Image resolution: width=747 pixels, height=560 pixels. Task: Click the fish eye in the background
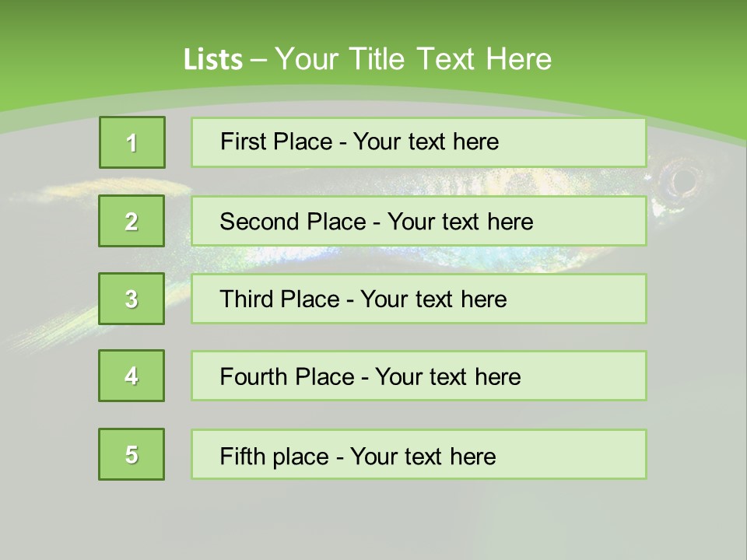click(683, 181)
